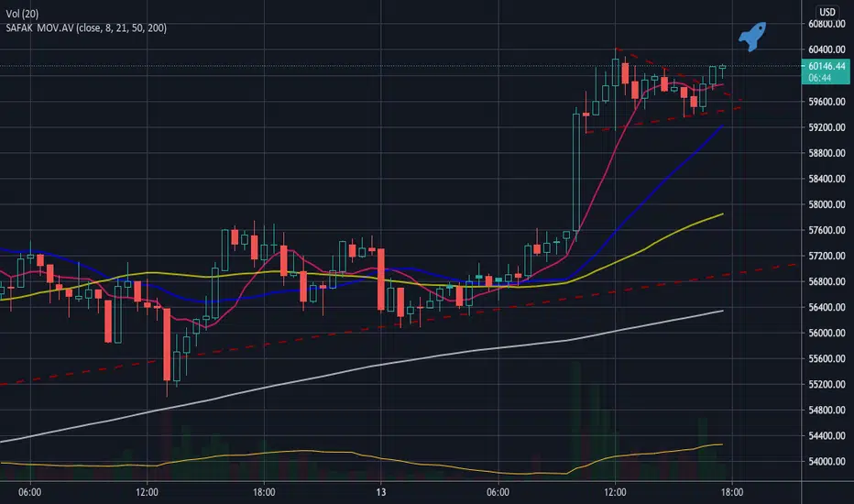Click the 56000.00 price axis label
This screenshot has width=854, height=504.
coord(827,333)
